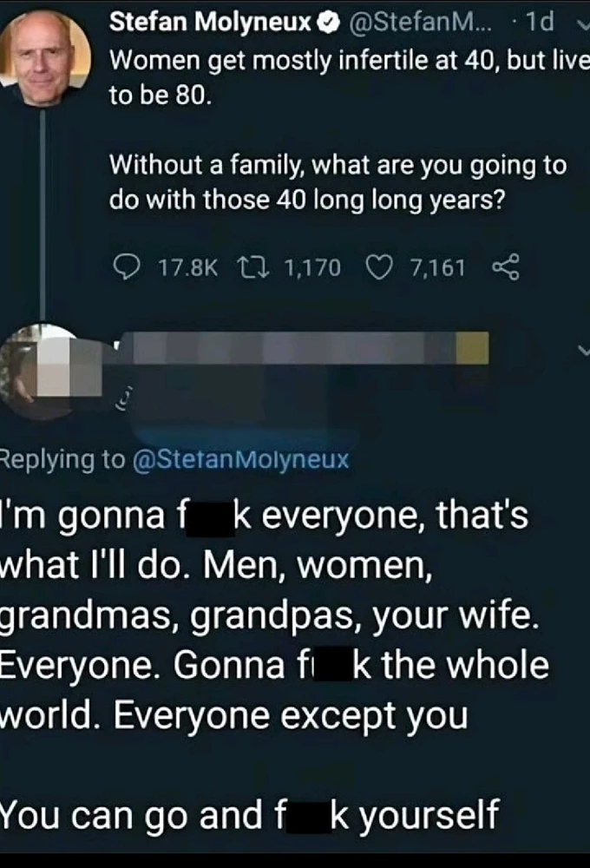
Task: Open the tweet text about 40 long years
Action: (x=338, y=183)
